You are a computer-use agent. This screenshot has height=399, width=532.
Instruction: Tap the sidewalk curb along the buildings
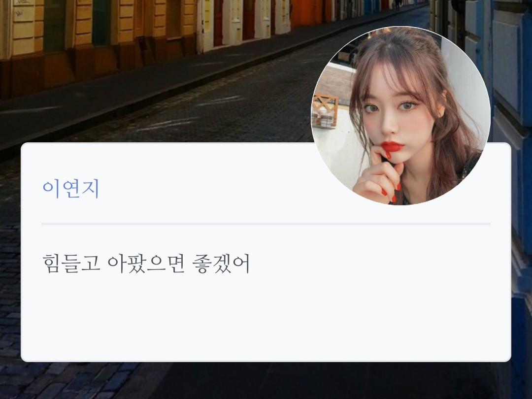point(169,92)
